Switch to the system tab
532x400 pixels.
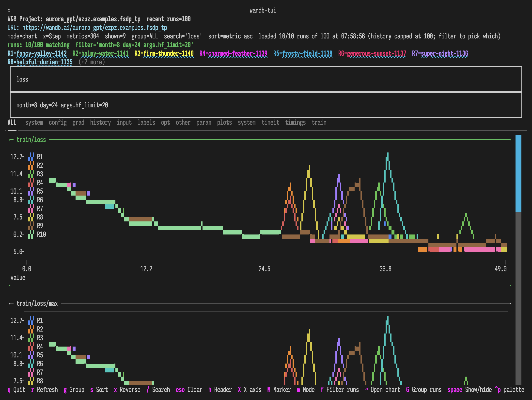click(x=247, y=122)
